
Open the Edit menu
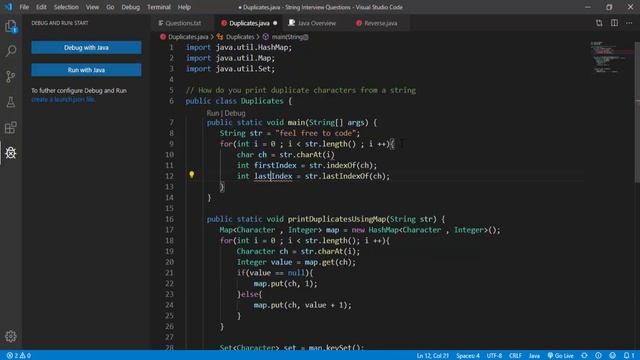pyautogui.click(x=41, y=7)
